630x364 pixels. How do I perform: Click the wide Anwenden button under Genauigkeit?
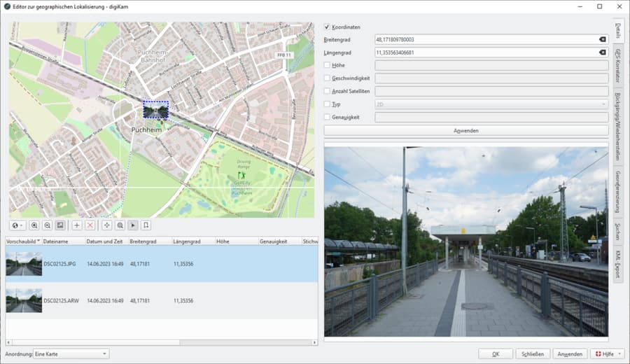466,131
